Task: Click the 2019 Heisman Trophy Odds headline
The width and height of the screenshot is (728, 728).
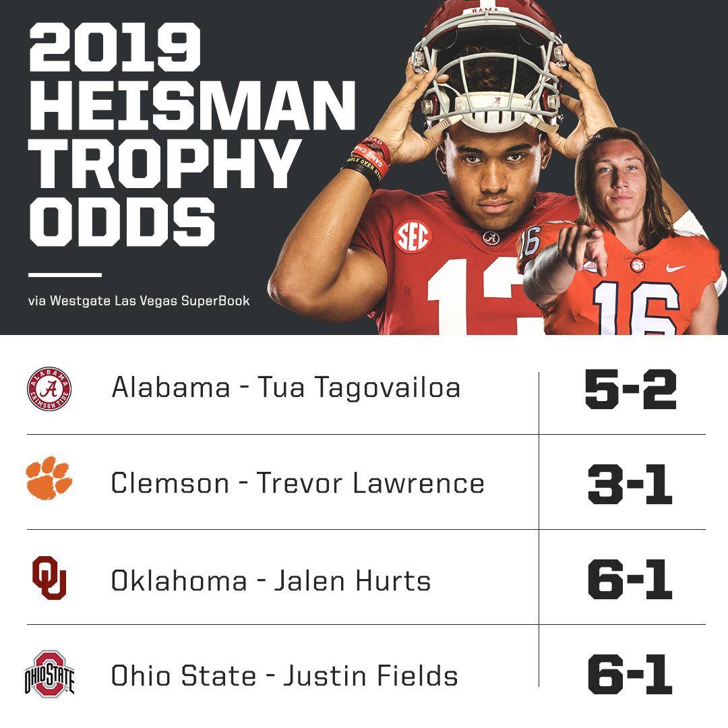Action: [191, 135]
